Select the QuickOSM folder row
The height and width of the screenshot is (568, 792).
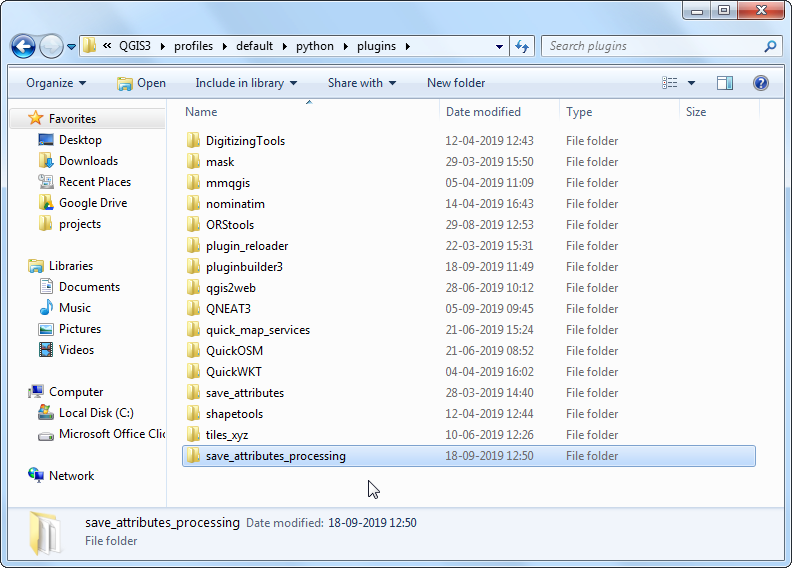235,351
